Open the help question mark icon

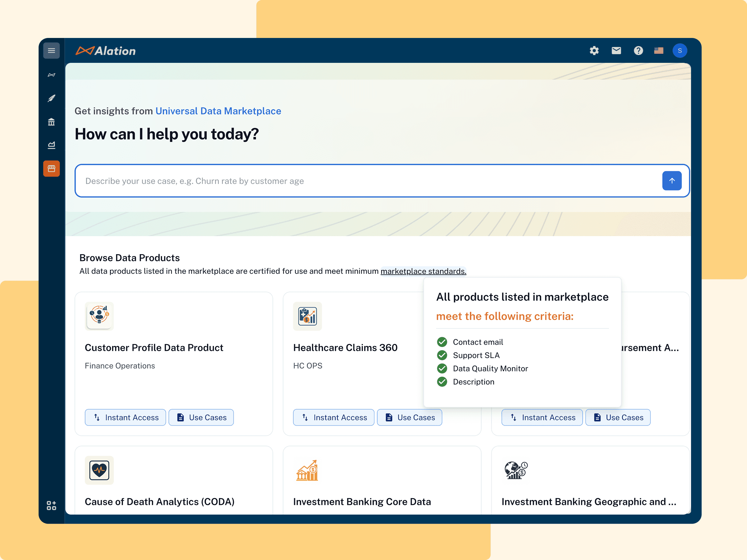tap(638, 51)
